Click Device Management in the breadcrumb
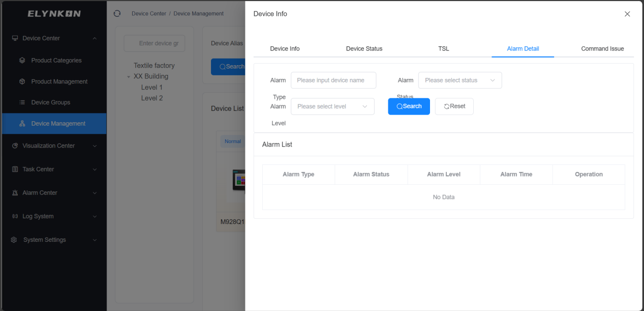This screenshot has height=311, width=644. [199, 14]
